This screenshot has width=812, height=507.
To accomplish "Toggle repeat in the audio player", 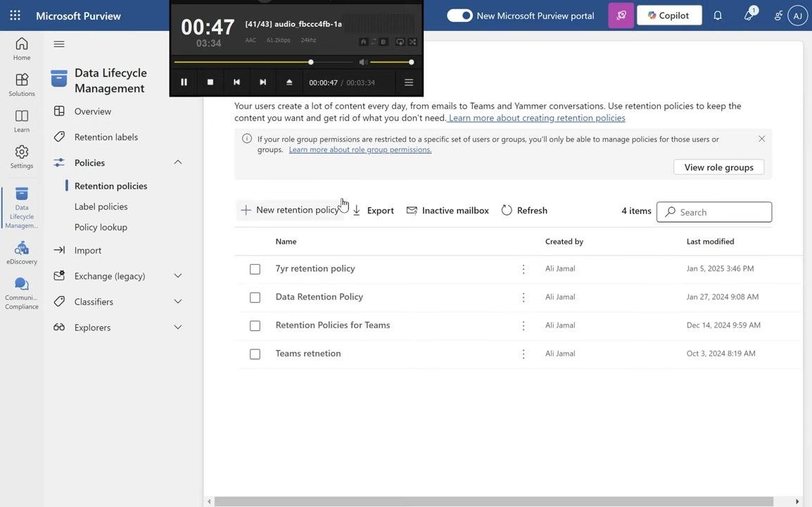I will click(400, 42).
